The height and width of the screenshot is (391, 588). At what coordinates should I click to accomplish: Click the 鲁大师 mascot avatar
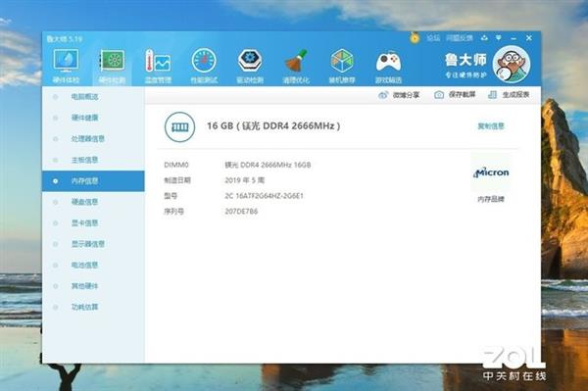coord(512,64)
